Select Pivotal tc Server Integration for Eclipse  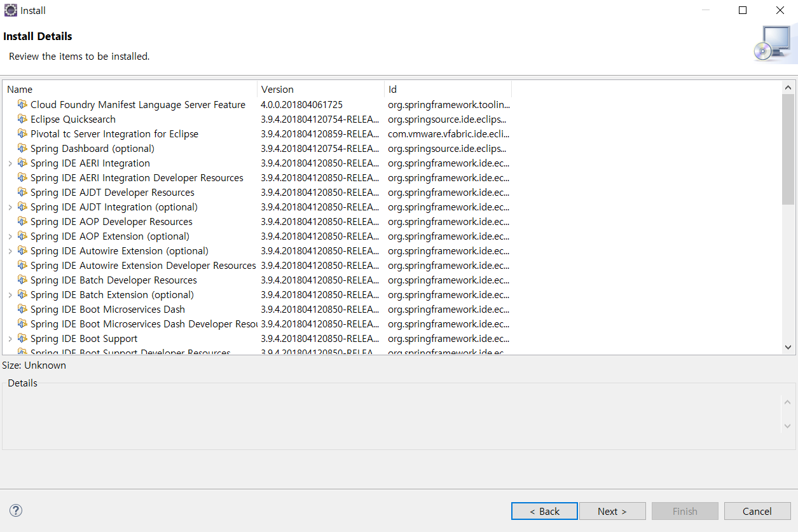114,133
